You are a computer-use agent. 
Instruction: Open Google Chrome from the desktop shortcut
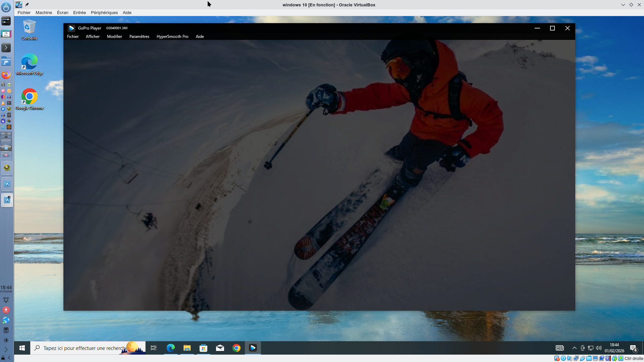(29, 96)
